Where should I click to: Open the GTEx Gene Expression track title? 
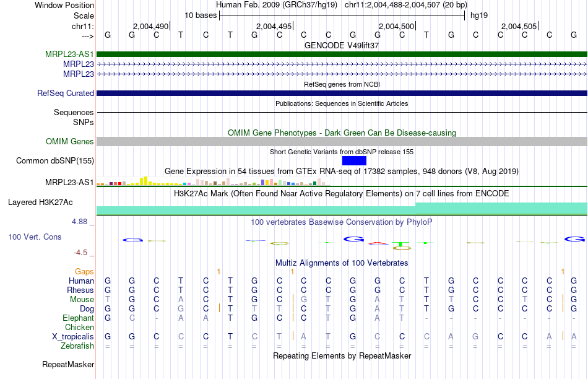(342, 172)
